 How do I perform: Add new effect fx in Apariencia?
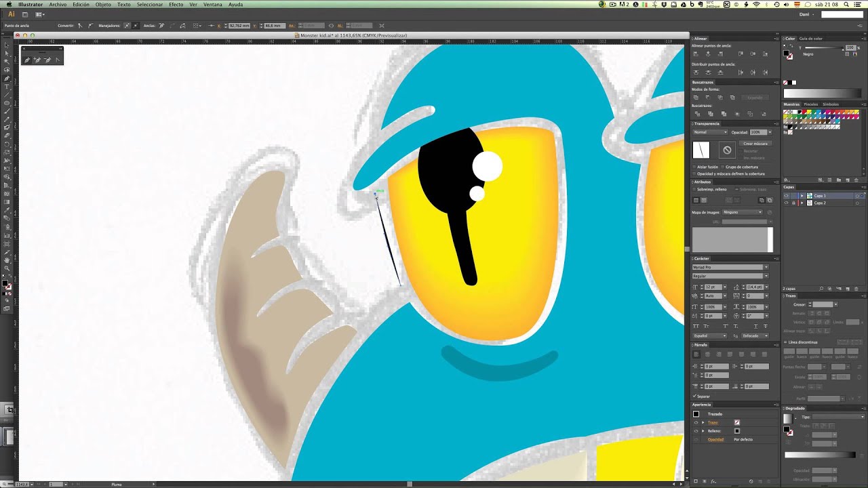click(713, 481)
